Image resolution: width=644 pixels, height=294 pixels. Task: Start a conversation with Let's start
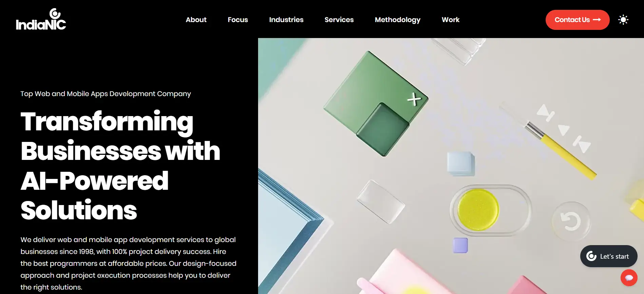coord(609,256)
